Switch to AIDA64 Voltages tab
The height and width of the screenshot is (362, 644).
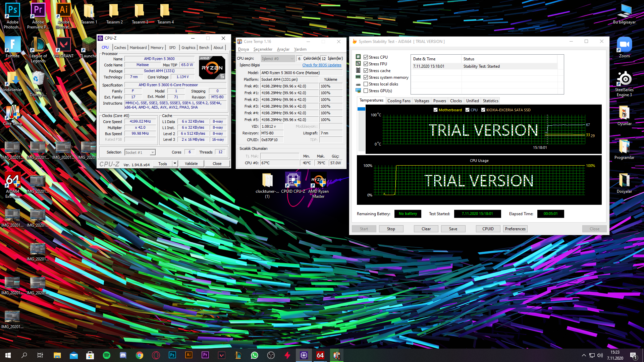422,101
